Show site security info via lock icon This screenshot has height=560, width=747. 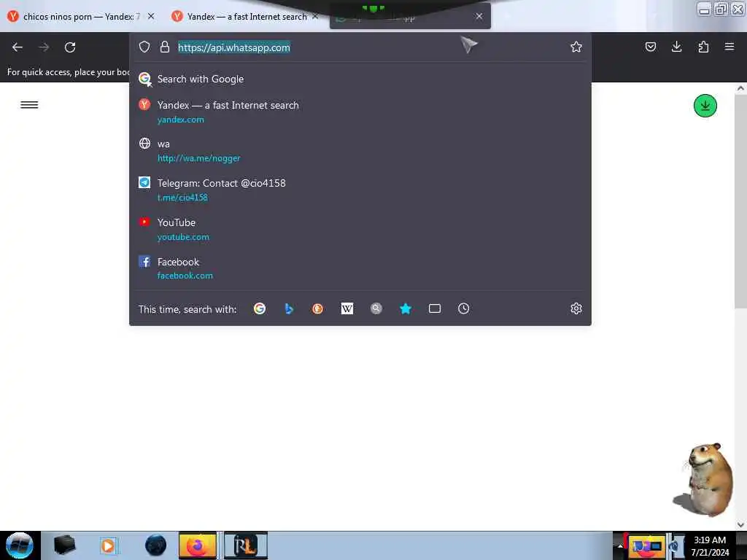click(165, 47)
